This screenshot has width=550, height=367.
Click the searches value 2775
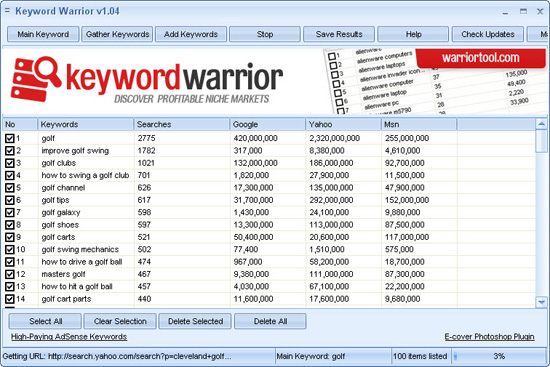pyautogui.click(x=146, y=138)
